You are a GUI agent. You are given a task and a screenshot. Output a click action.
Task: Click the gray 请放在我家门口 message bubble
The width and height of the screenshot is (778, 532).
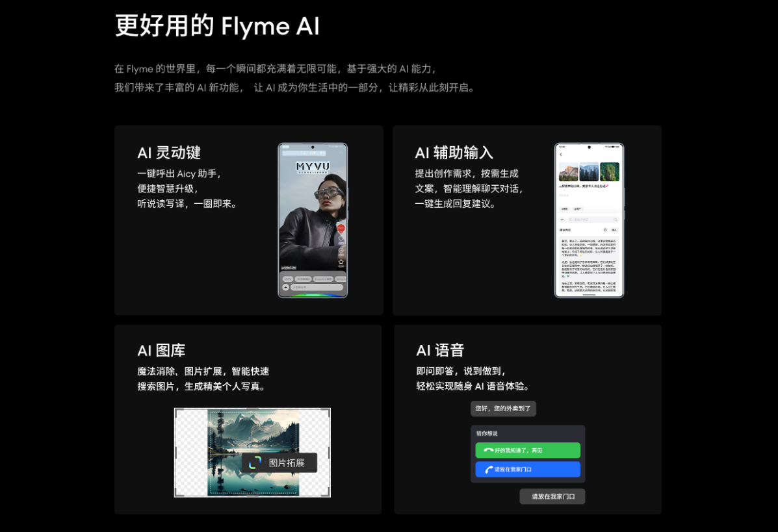(x=552, y=496)
